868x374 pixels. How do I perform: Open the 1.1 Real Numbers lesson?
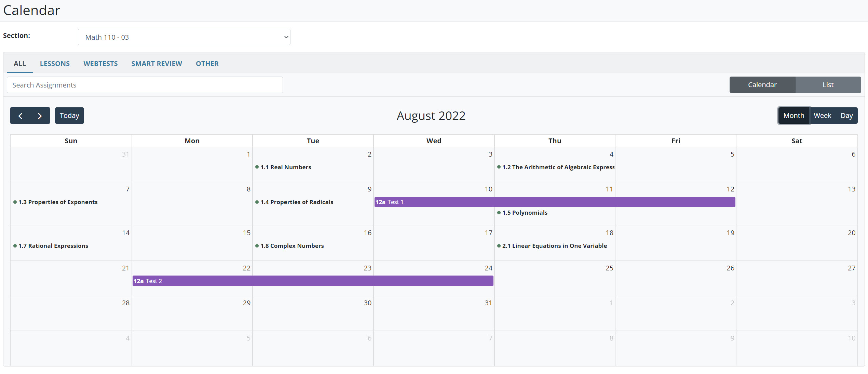click(285, 167)
